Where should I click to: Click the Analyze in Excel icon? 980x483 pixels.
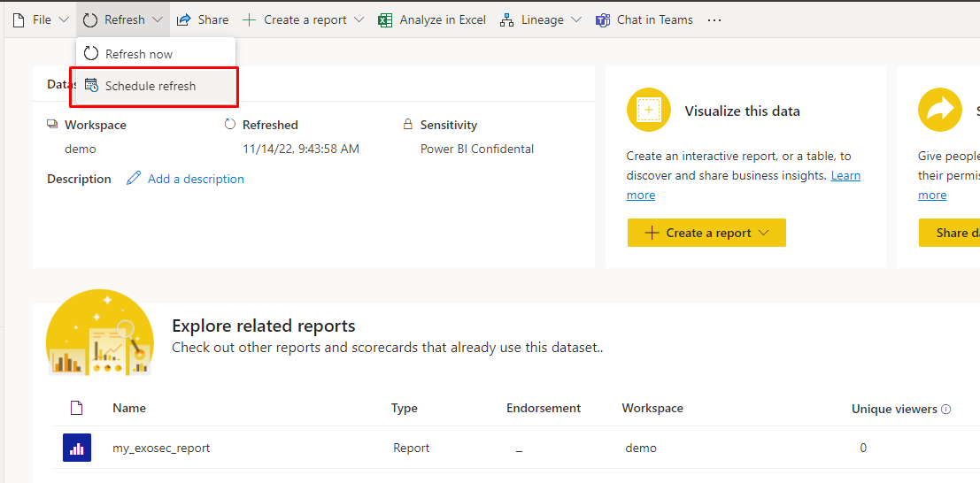pos(385,19)
